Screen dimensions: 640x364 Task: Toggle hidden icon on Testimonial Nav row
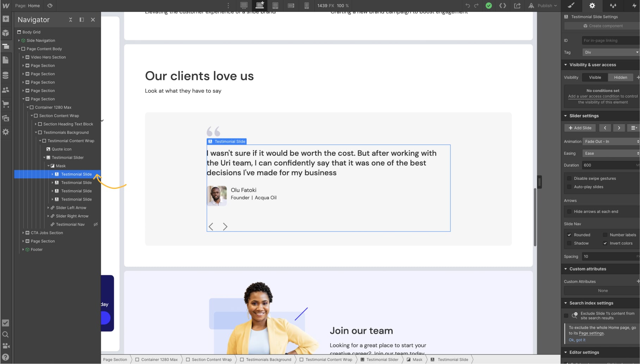point(96,224)
